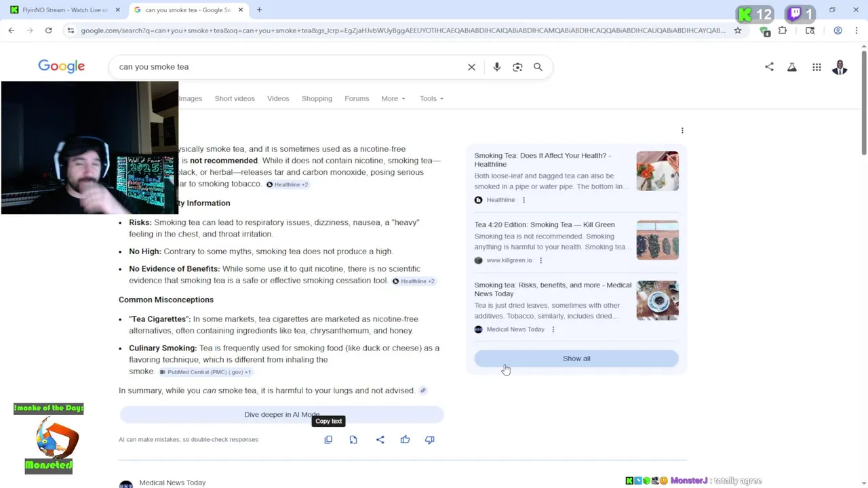Click the browser address bar URL

[x=403, y=30]
